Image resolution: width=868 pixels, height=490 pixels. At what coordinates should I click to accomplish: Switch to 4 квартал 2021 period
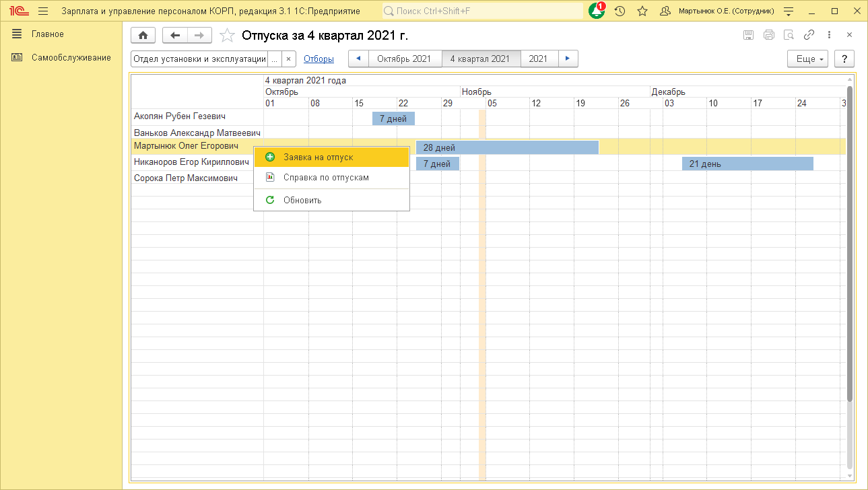[480, 59]
